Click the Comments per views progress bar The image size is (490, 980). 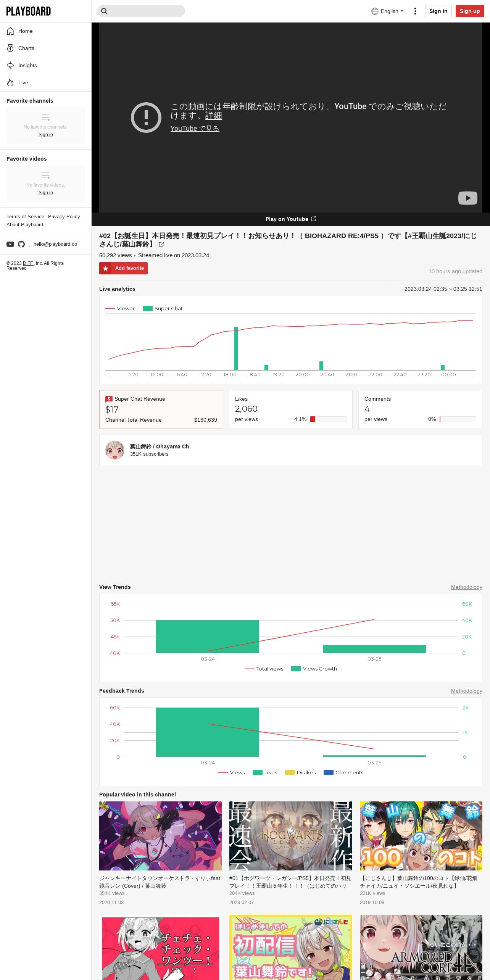pyautogui.click(x=458, y=419)
